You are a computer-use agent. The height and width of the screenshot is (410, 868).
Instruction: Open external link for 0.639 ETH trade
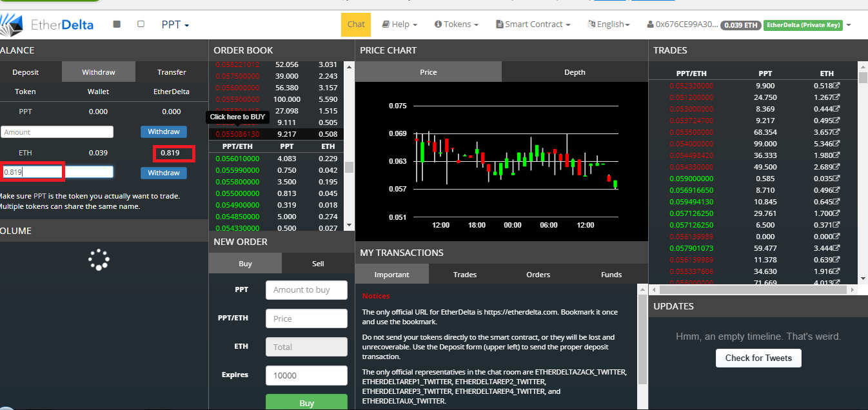coord(836,260)
